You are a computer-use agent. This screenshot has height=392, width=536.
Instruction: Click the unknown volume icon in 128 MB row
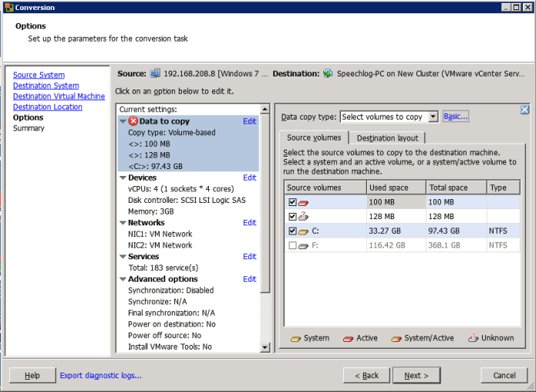[303, 216]
